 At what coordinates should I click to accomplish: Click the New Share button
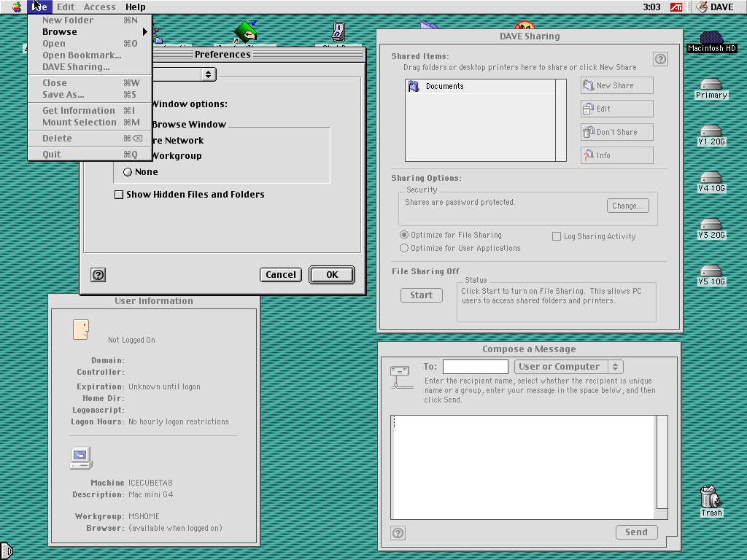click(617, 86)
